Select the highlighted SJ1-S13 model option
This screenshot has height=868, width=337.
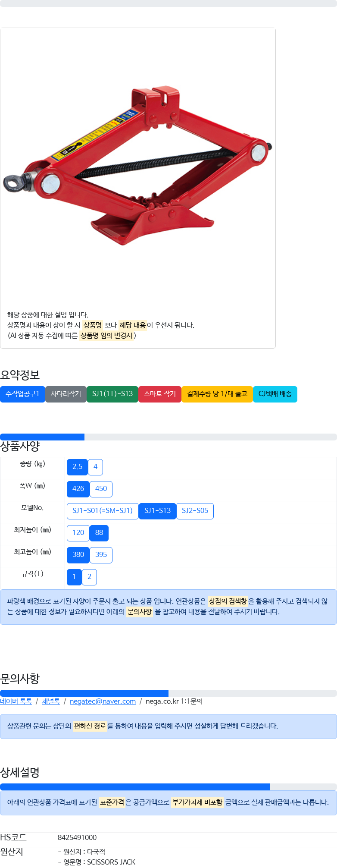point(157,511)
